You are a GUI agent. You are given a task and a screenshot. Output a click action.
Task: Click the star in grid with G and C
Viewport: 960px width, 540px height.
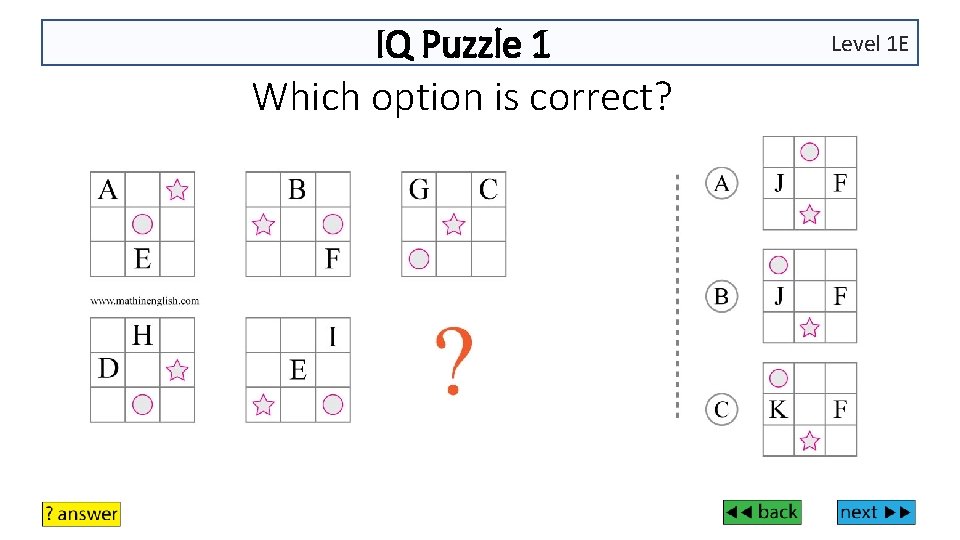pos(454,224)
